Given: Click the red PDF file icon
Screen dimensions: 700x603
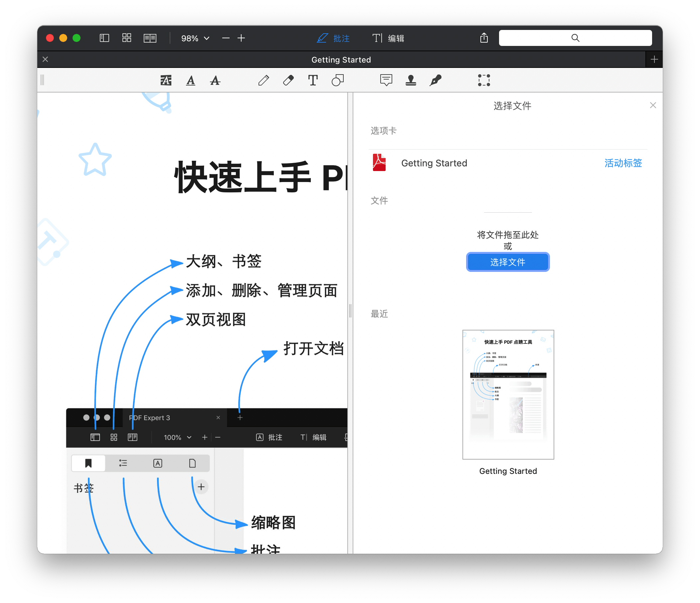Looking at the screenshot, I should tap(379, 163).
